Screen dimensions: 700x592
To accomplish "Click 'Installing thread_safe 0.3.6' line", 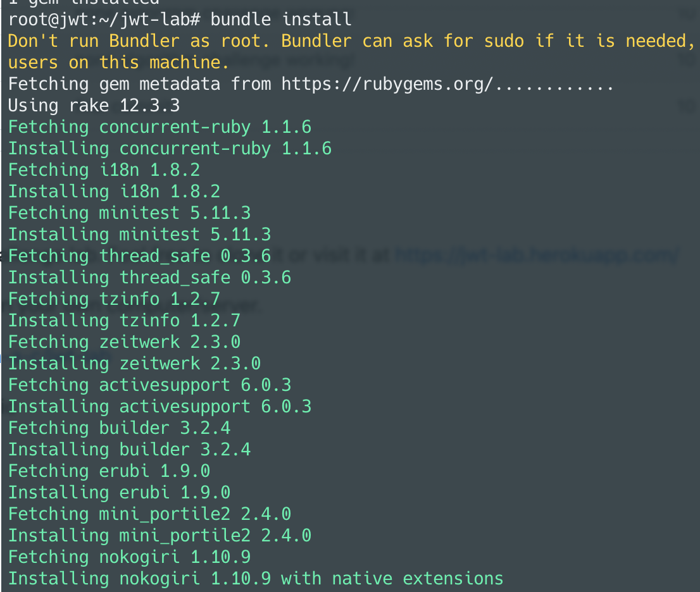I will [x=149, y=278].
